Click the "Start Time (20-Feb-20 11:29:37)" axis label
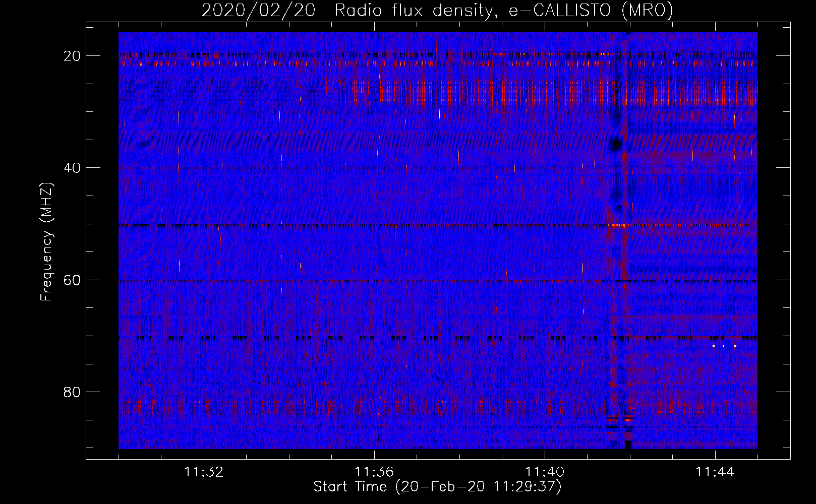Screen dimensions: 816x504 437,487
